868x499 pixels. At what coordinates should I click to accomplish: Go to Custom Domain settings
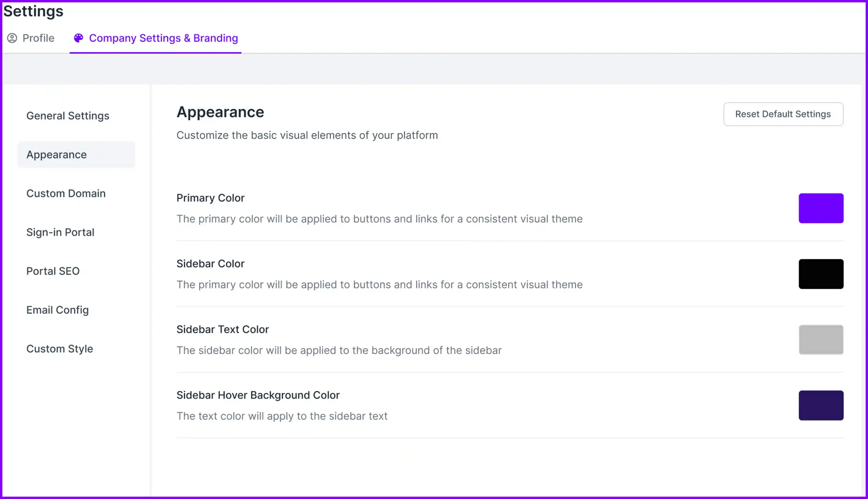pyautogui.click(x=66, y=193)
